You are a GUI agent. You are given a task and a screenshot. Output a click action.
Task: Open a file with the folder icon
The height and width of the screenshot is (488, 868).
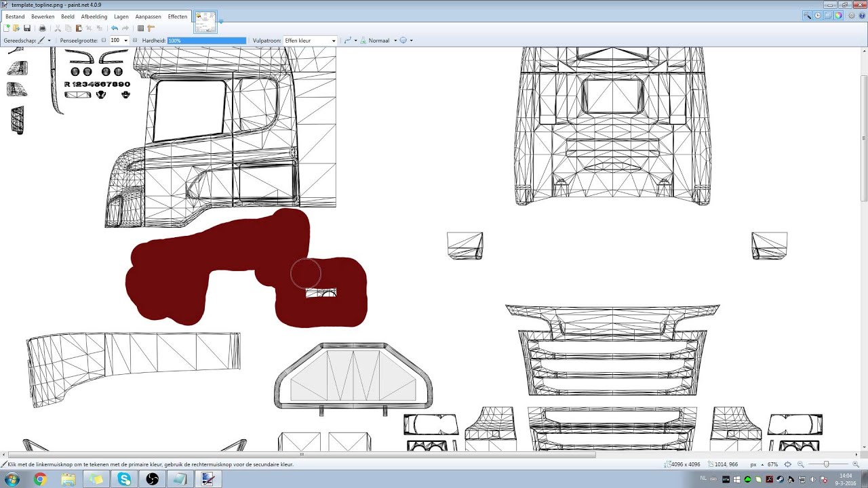tap(16, 28)
